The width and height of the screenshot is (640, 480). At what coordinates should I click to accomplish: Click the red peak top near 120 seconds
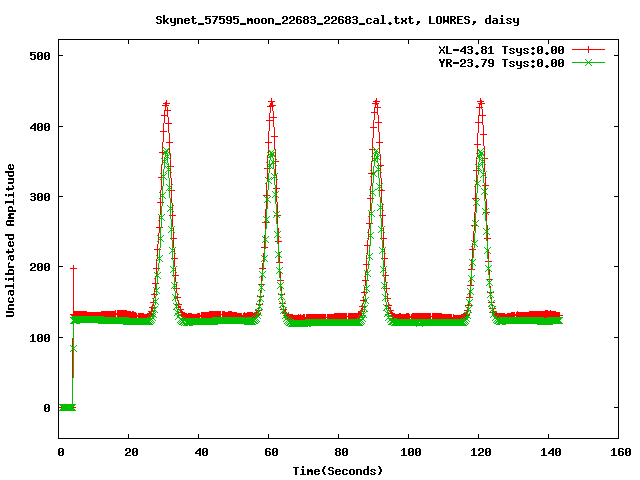[481, 102]
